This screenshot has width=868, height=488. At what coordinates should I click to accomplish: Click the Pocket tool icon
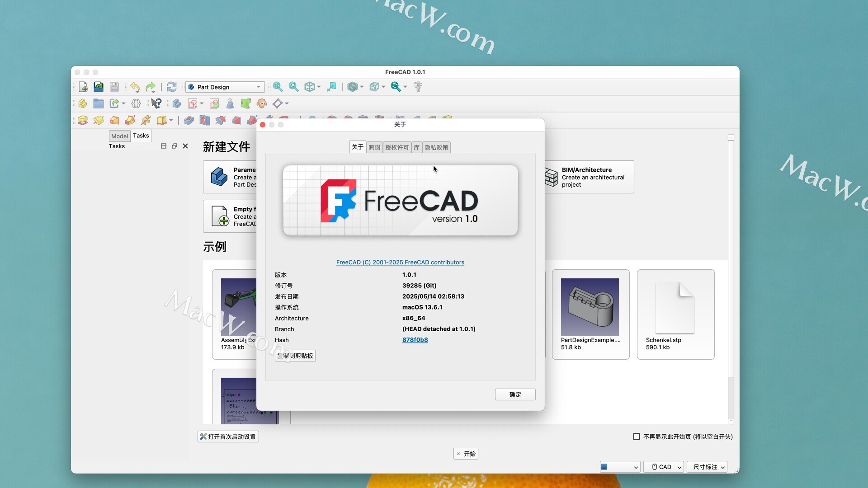(189, 120)
